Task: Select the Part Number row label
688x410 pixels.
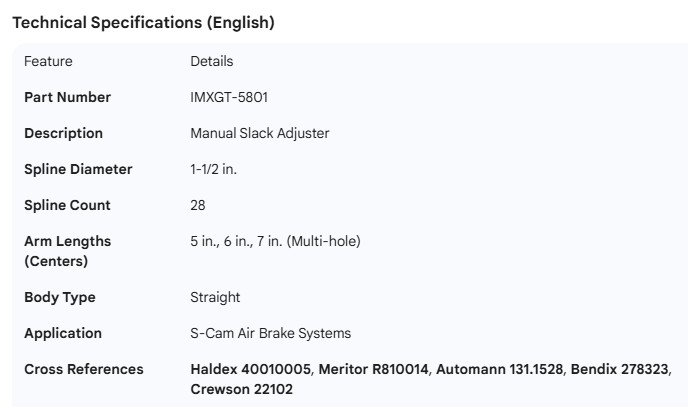Action: pyautogui.click(x=67, y=97)
